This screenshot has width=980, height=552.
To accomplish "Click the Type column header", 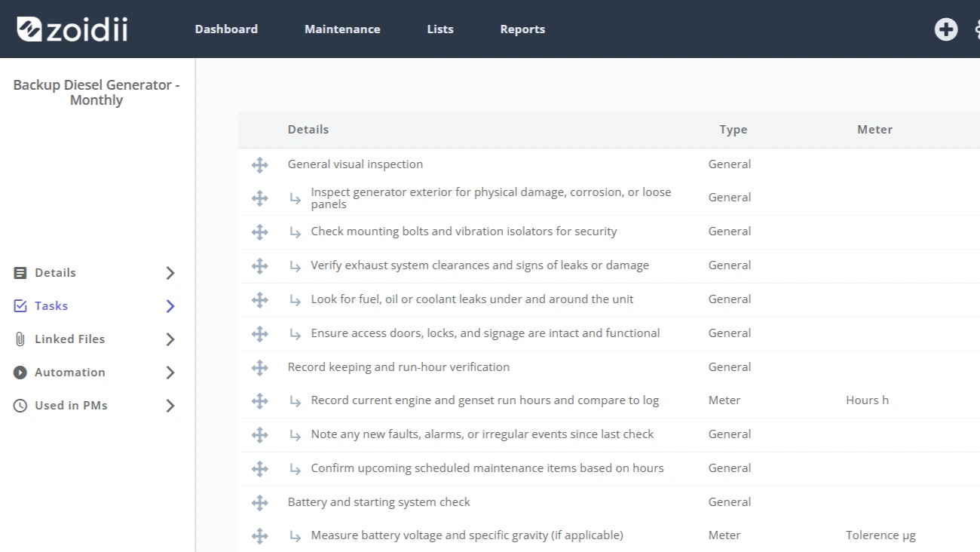I will pos(733,130).
